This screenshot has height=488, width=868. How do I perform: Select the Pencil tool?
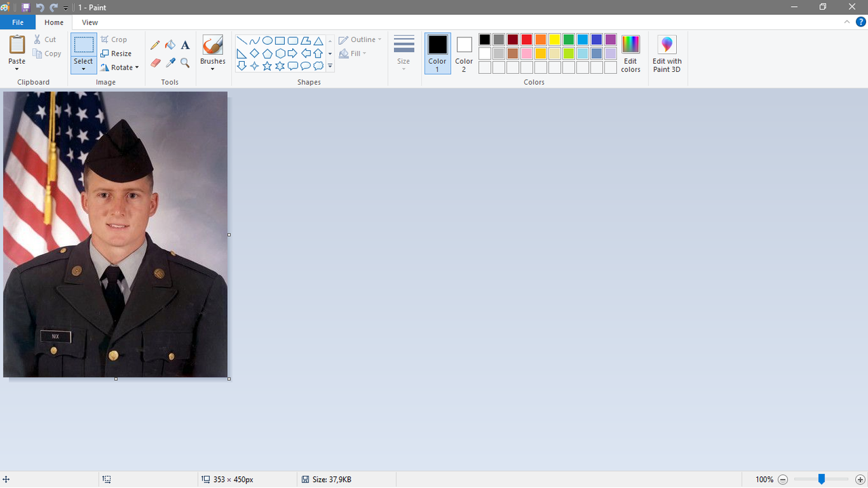coord(155,45)
